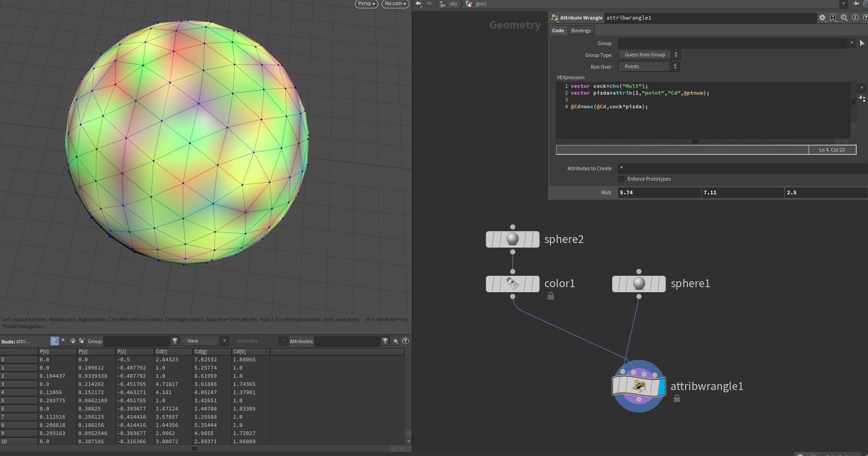Select the color1 node label

click(x=559, y=284)
